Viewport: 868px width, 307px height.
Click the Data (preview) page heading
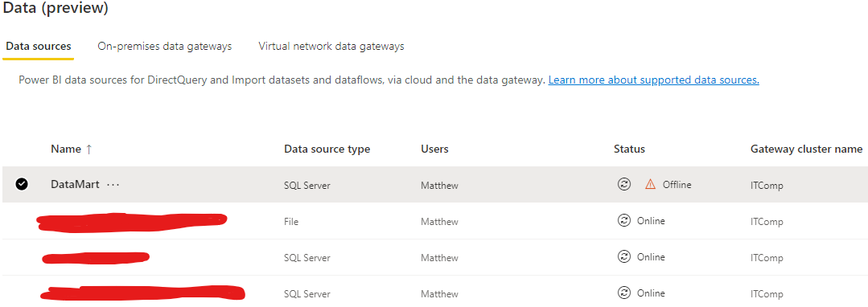tap(56, 8)
